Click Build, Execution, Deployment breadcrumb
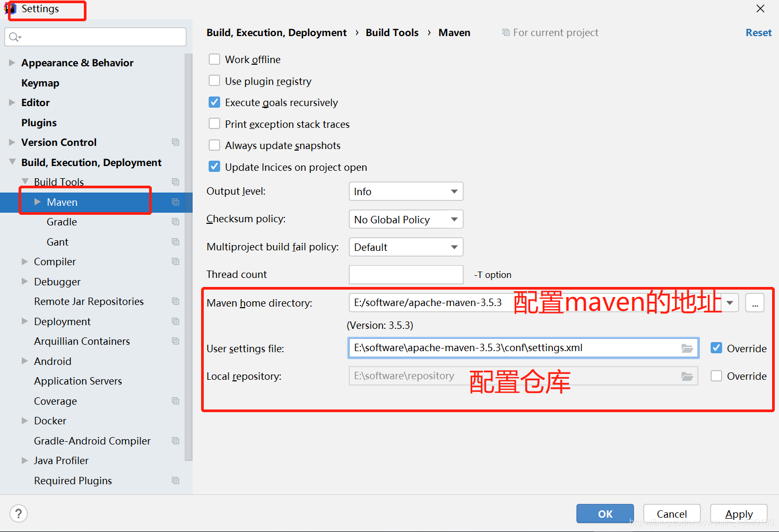779x532 pixels. click(x=276, y=32)
